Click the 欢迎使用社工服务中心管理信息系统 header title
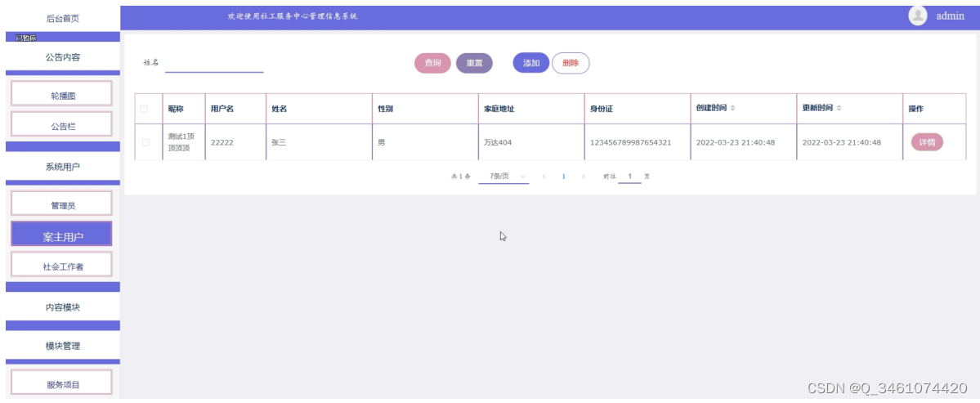980x403 pixels. [x=293, y=16]
